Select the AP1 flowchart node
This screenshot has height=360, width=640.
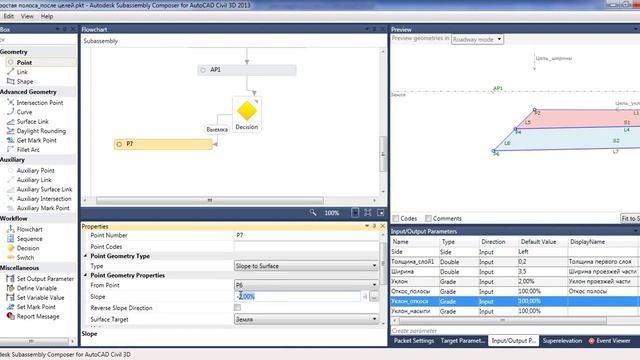(x=247, y=70)
